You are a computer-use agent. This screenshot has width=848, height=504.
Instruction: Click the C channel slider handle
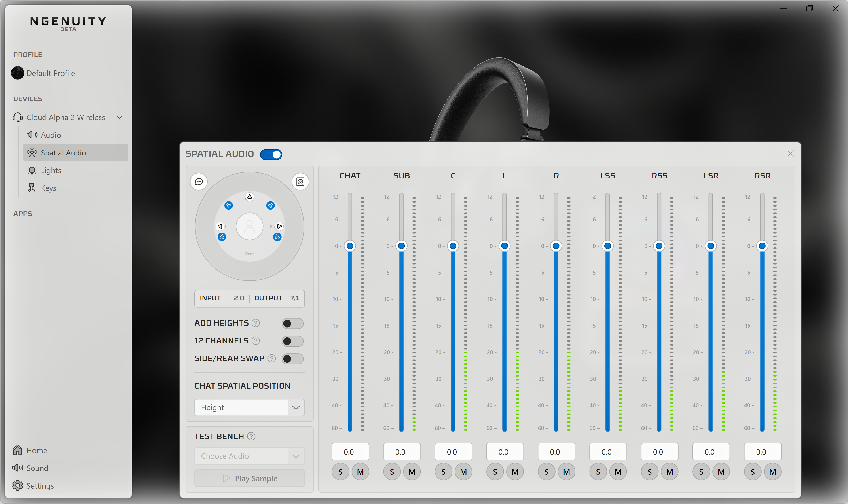[453, 246]
